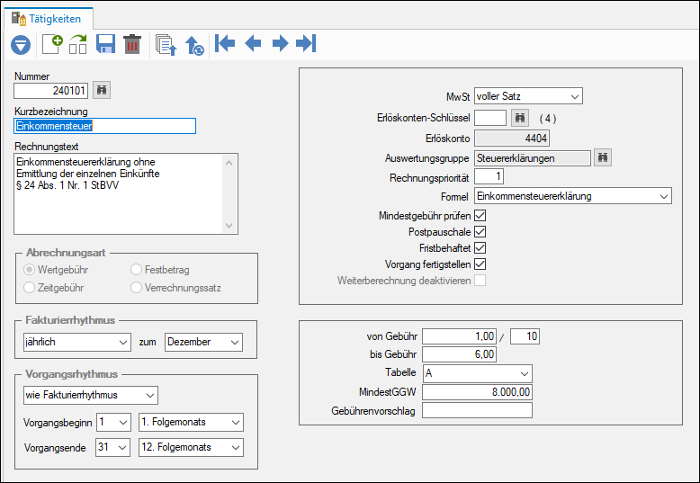This screenshot has height=483, width=700.
Task: Disable the Fristbehaftet checkbox
Action: tap(480, 248)
